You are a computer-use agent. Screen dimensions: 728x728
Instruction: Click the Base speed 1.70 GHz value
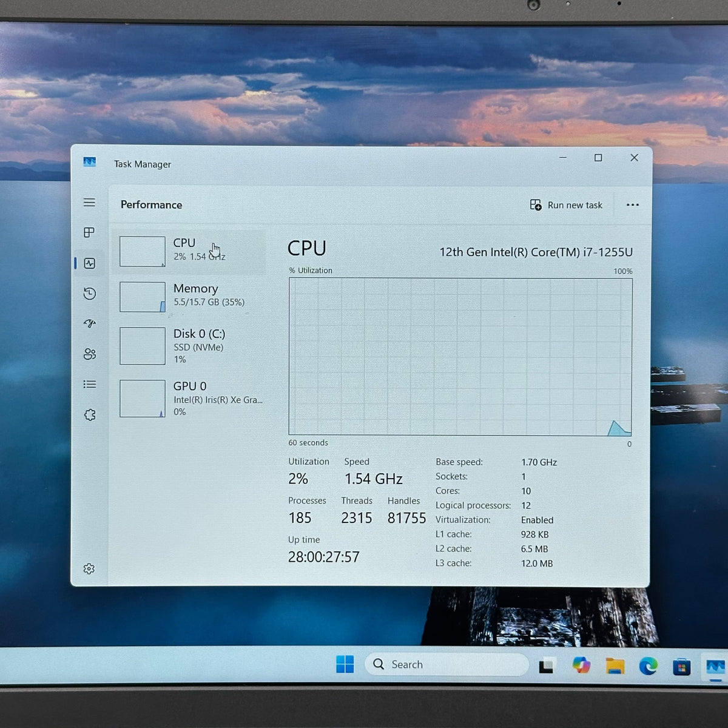(x=539, y=462)
